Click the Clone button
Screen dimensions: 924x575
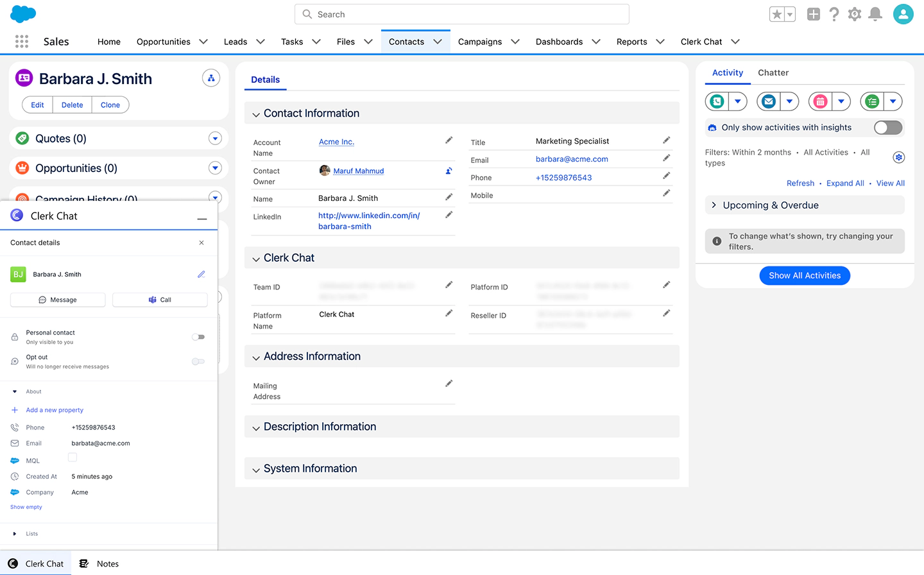click(x=110, y=105)
